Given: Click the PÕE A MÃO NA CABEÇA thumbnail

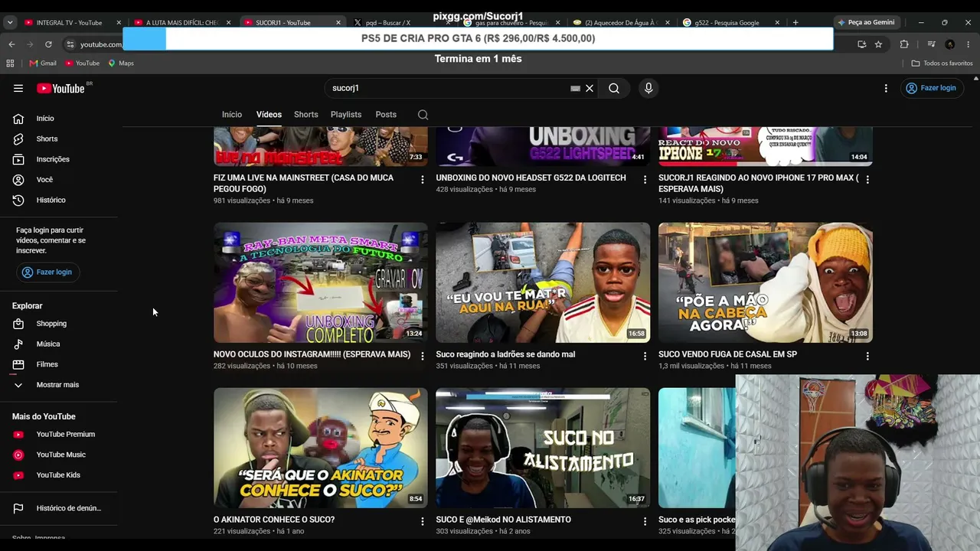Looking at the screenshot, I should (766, 282).
